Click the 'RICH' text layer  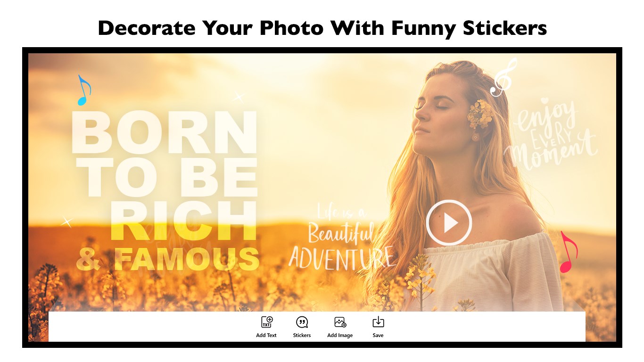tap(184, 221)
